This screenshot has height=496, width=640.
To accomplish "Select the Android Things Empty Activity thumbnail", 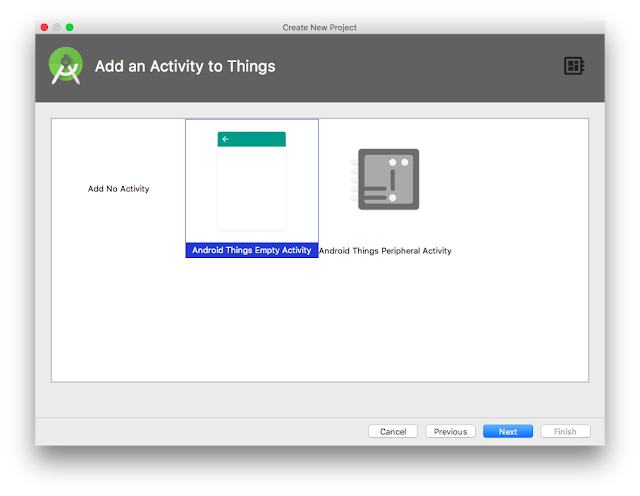I will [252, 181].
